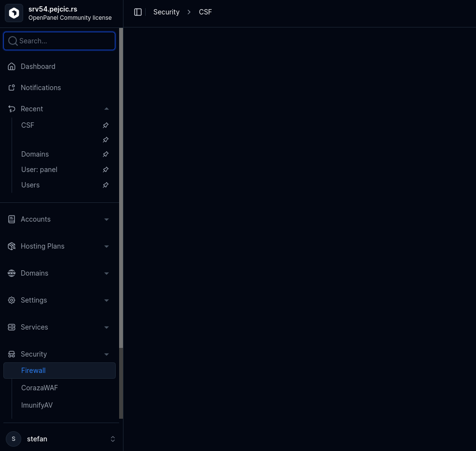
Task: Expand the Accounts menu arrow
Action: tap(107, 219)
